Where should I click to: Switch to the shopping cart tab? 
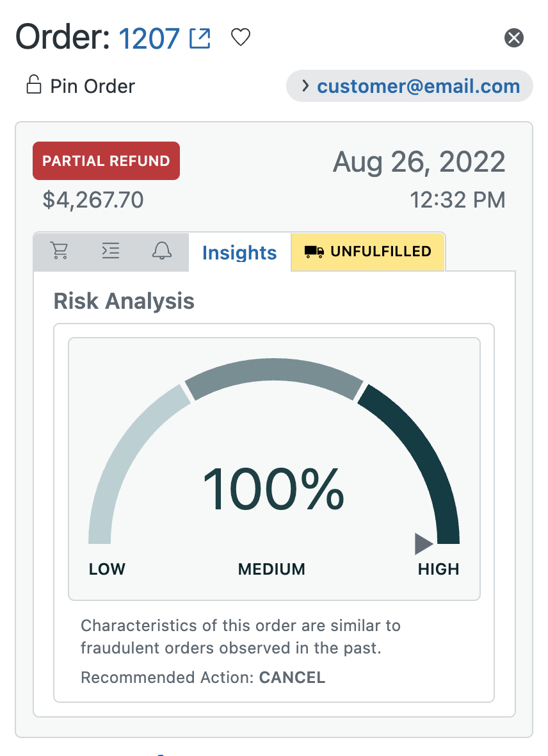tap(60, 251)
